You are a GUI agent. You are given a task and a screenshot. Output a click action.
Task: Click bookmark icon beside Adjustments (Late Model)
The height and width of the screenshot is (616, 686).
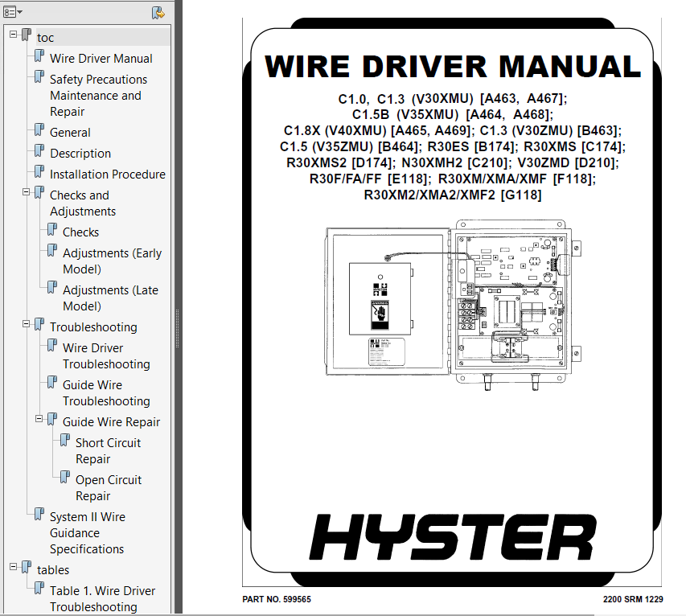pyautogui.click(x=52, y=287)
